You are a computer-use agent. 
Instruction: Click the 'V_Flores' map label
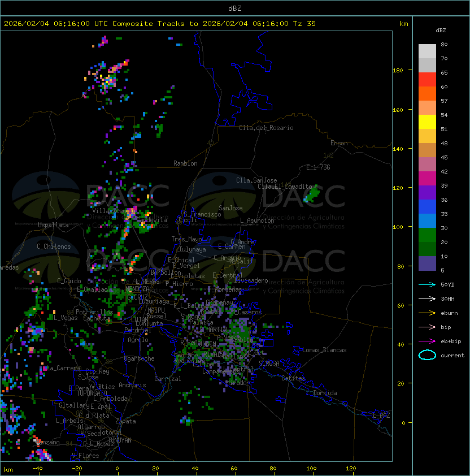click(x=85, y=456)
